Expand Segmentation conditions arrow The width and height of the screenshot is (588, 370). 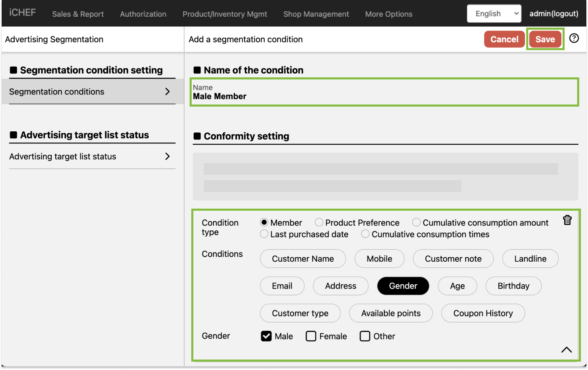pos(167,92)
